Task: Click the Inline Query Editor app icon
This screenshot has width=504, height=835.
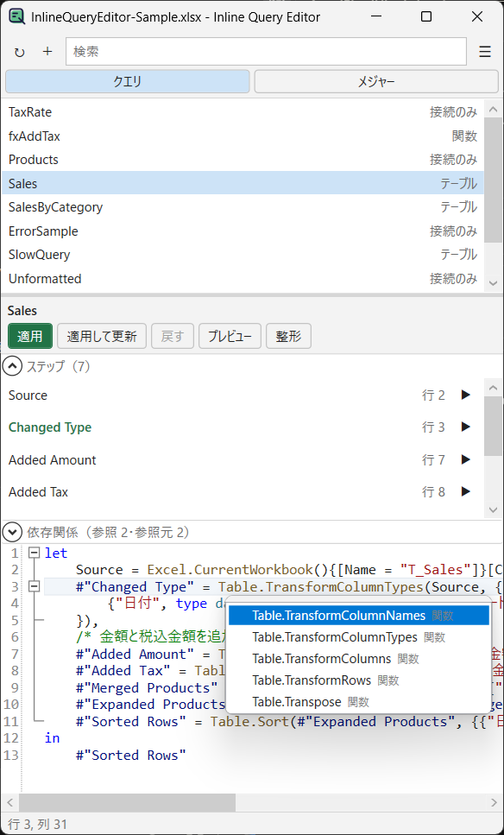Action: [17, 16]
